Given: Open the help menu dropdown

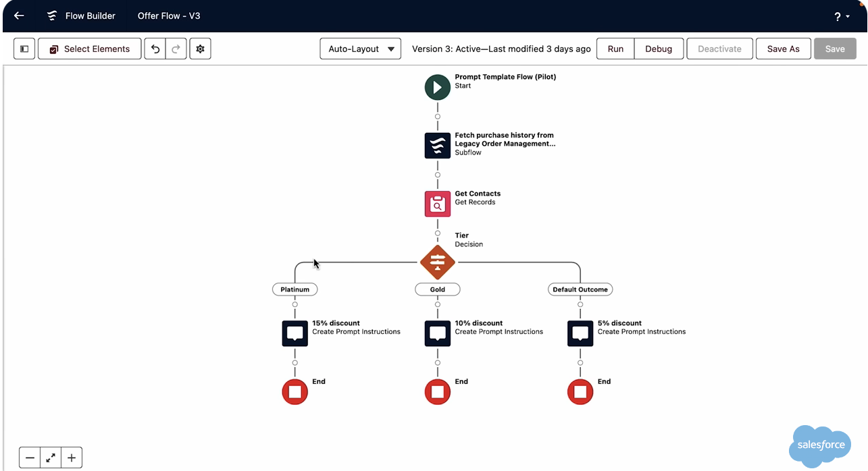Looking at the screenshot, I should click(x=840, y=16).
